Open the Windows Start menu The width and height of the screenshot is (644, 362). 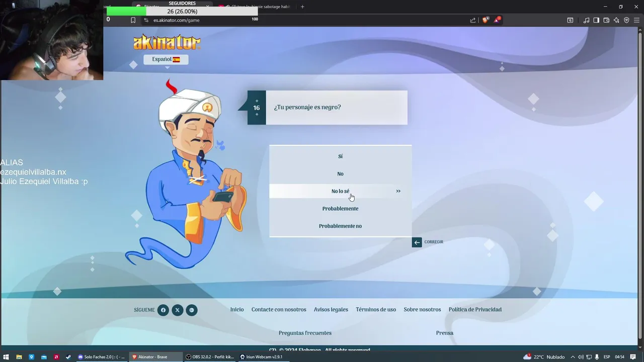click(x=6, y=357)
